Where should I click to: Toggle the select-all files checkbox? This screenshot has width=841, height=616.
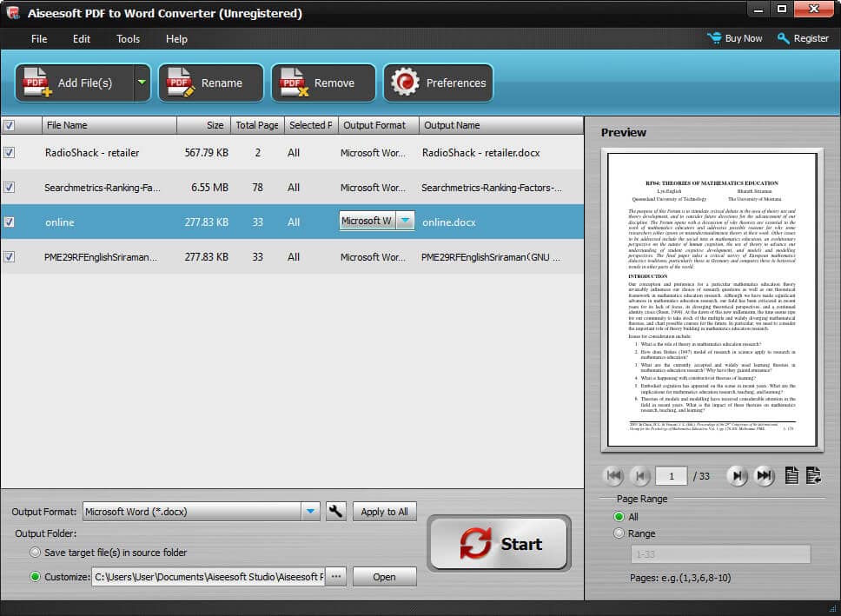click(10, 125)
